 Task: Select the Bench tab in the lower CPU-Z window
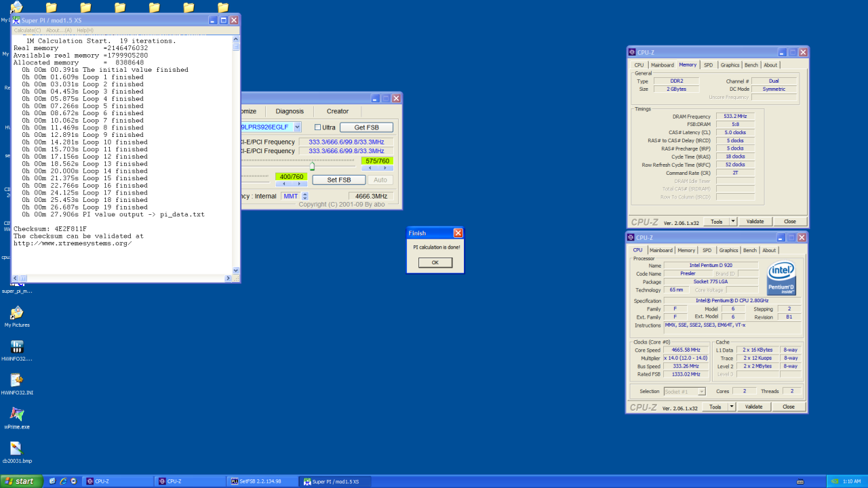coord(750,250)
